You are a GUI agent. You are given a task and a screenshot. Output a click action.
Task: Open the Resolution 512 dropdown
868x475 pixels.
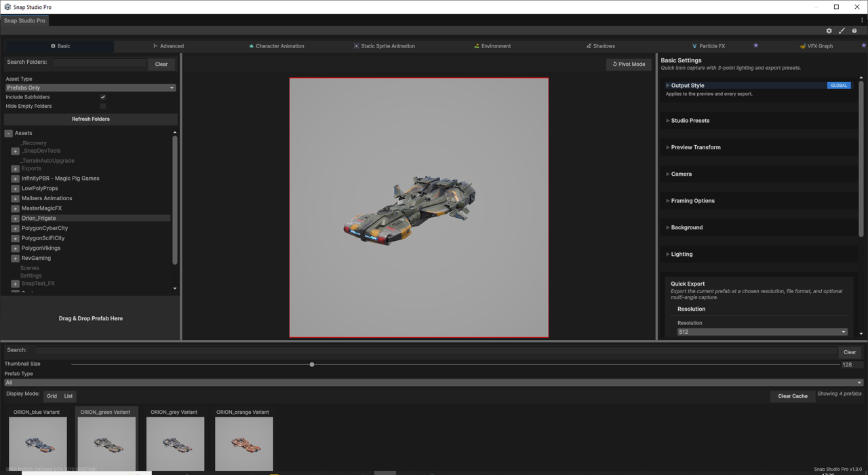[762, 332]
